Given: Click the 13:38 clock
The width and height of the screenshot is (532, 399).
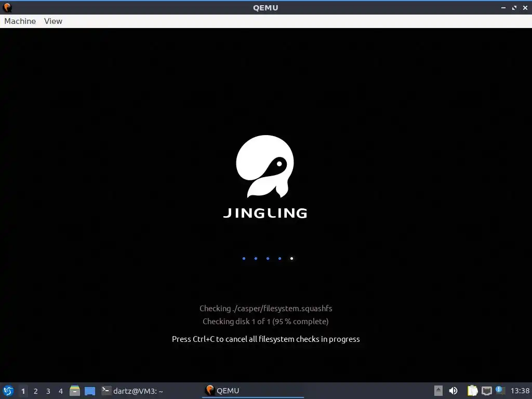Looking at the screenshot, I should tap(520, 391).
